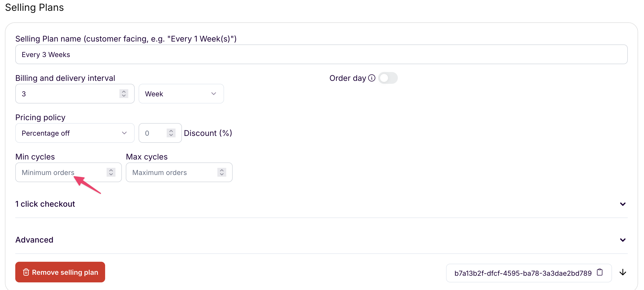Click the Min cycles label

click(35, 157)
